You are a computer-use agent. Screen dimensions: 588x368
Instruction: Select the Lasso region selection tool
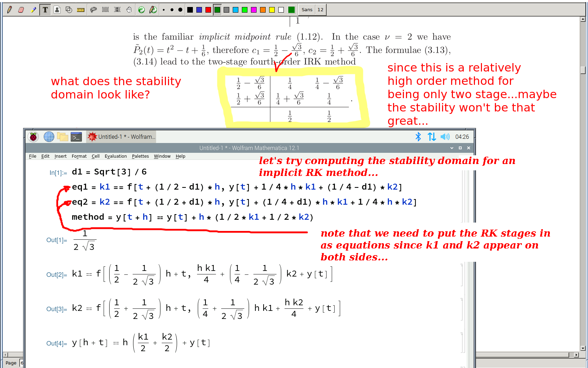click(93, 10)
